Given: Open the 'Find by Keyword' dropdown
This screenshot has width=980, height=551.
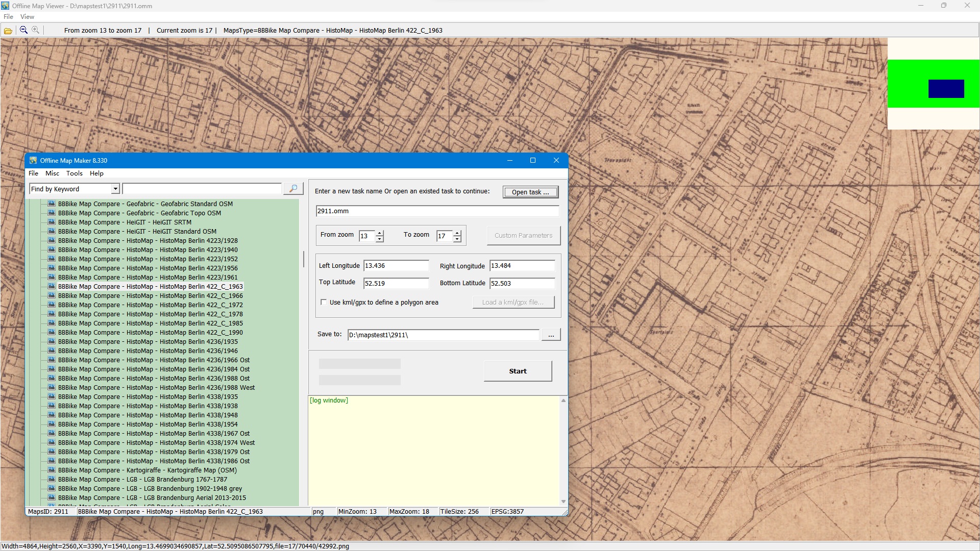Looking at the screenshot, I should point(115,189).
